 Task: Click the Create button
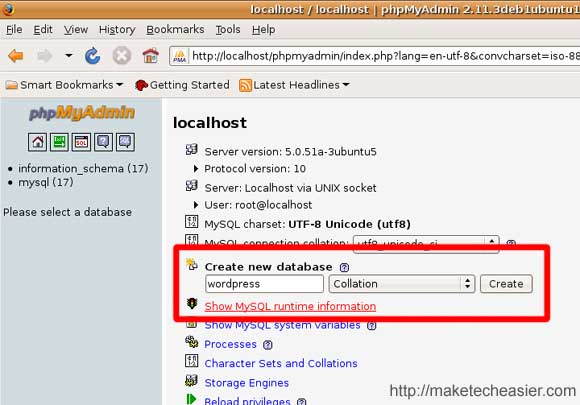pyautogui.click(x=506, y=284)
